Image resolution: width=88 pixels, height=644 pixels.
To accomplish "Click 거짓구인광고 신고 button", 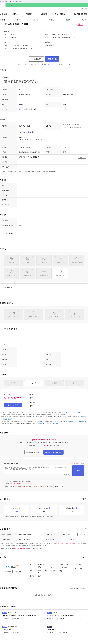I will [x=81, y=529].
